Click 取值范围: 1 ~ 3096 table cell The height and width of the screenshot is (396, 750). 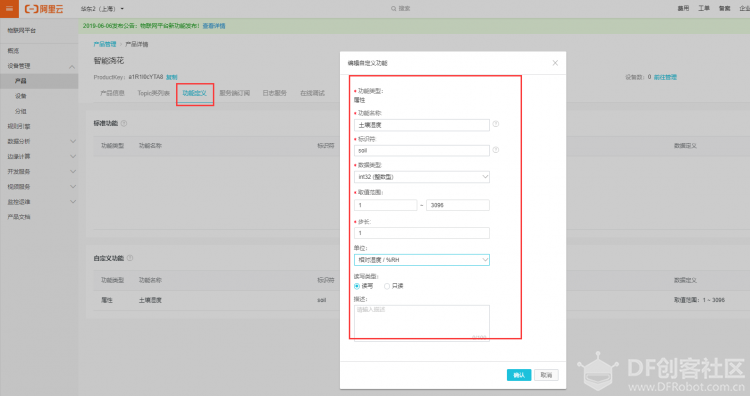point(699,300)
